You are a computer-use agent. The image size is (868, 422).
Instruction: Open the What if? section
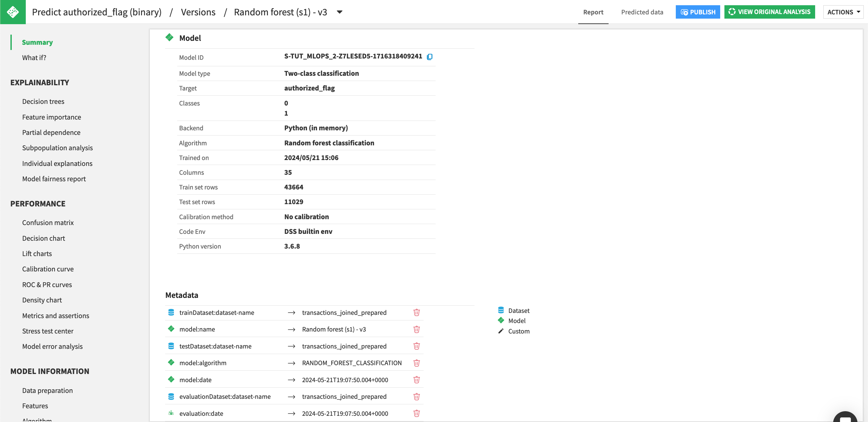(34, 57)
